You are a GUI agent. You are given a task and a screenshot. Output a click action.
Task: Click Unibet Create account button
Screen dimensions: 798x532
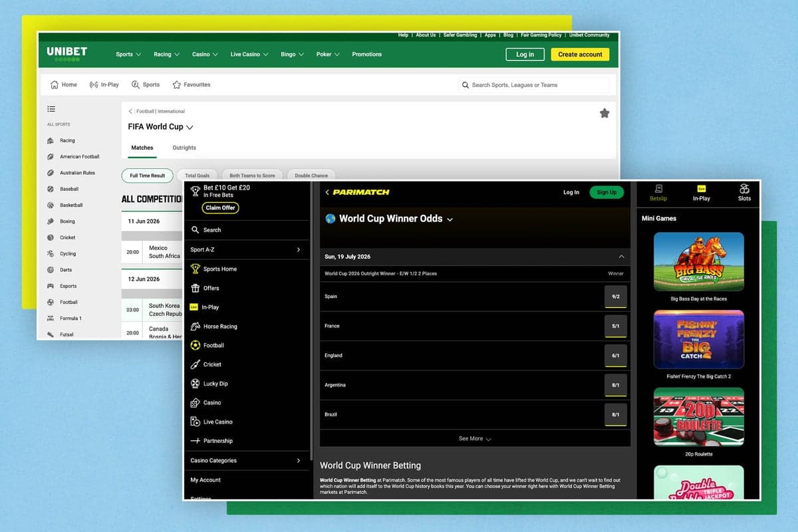click(580, 55)
